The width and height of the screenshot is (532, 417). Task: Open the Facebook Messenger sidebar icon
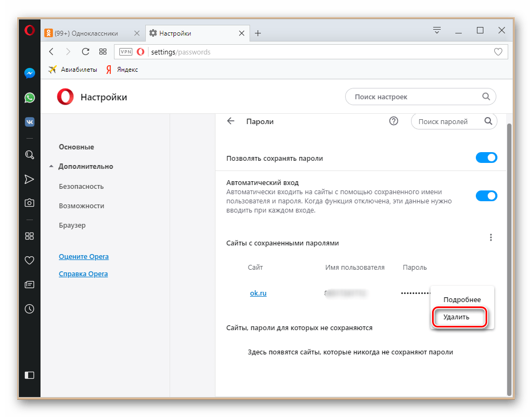29,73
